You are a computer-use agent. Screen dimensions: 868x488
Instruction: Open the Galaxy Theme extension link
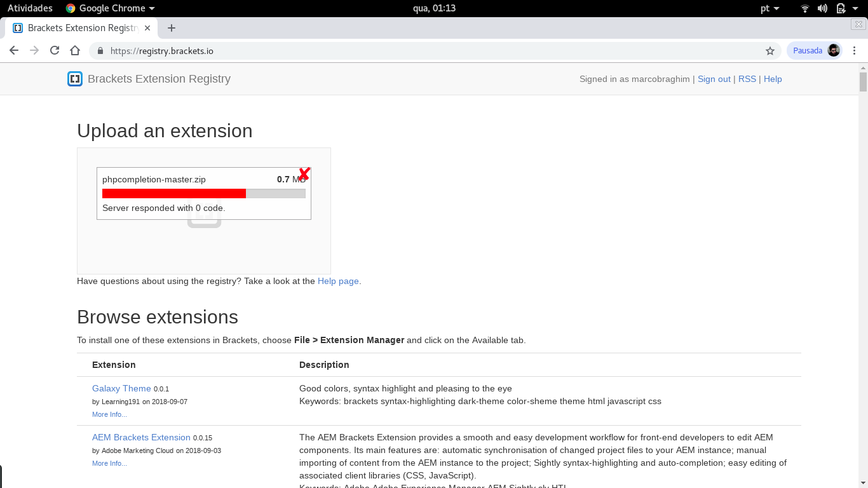click(121, 388)
